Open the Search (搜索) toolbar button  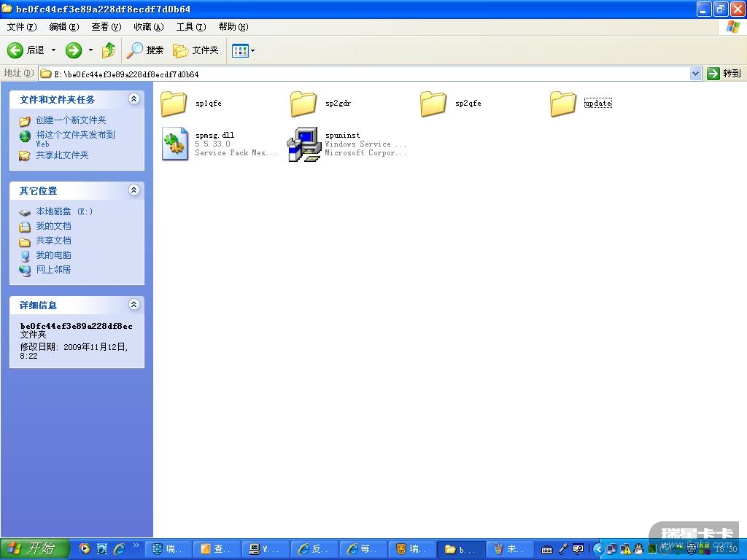pyautogui.click(x=145, y=50)
